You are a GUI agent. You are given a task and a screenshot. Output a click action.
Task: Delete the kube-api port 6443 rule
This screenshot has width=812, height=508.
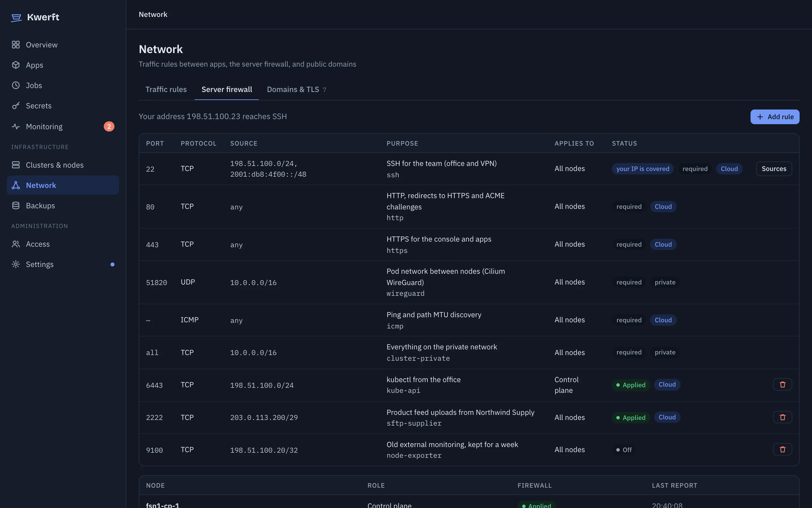(x=782, y=385)
